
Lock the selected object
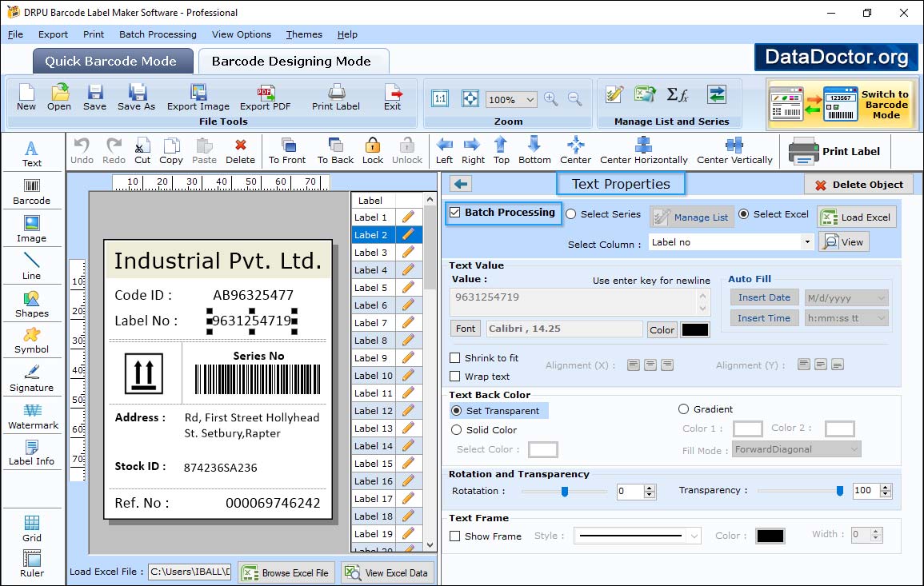pyautogui.click(x=373, y=151)
